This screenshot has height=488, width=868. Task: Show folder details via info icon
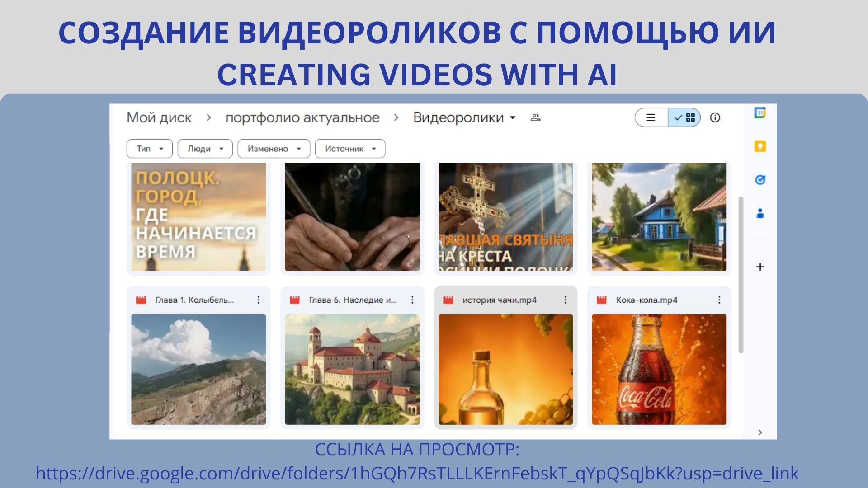click(715, 117)
